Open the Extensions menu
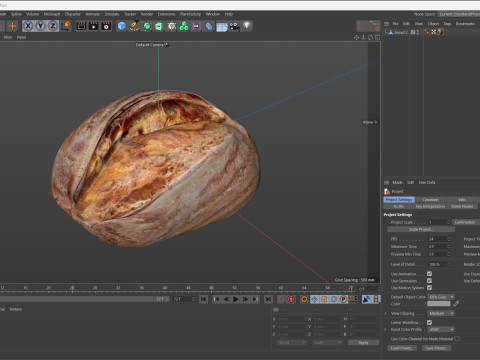 (167, 14)
